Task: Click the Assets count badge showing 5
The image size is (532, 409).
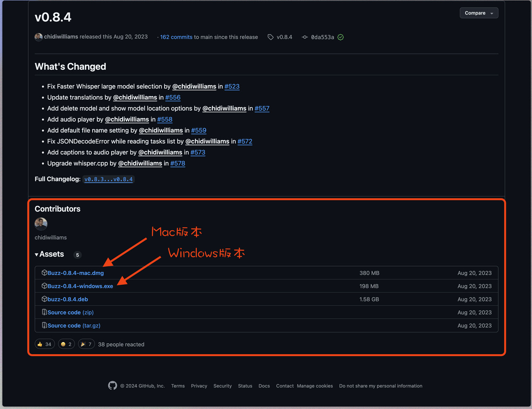Action: [77, 255]
